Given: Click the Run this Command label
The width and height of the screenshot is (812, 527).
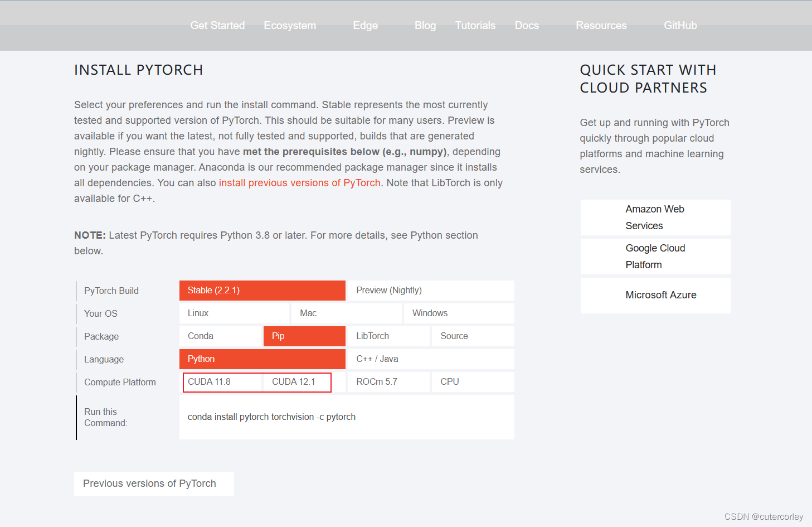Looking at the screenshot, I should point(106,418).
